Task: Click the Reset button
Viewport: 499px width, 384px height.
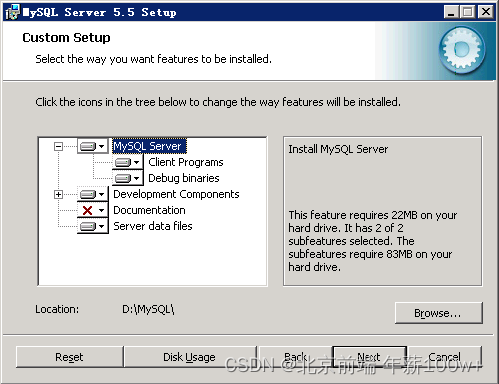Action: click(x=69, y=357)
